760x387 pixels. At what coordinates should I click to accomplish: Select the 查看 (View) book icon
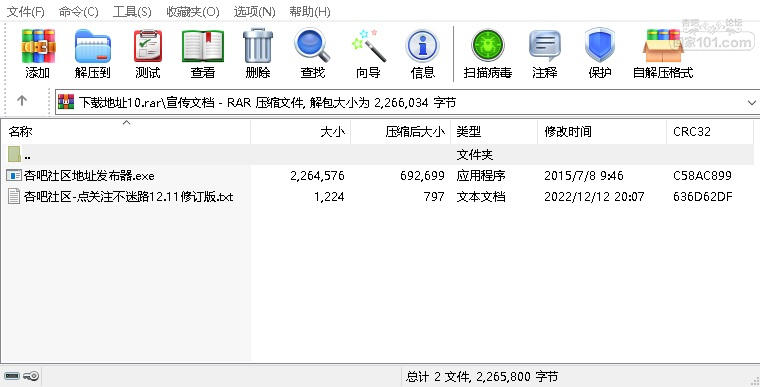(x=203, y=46)
